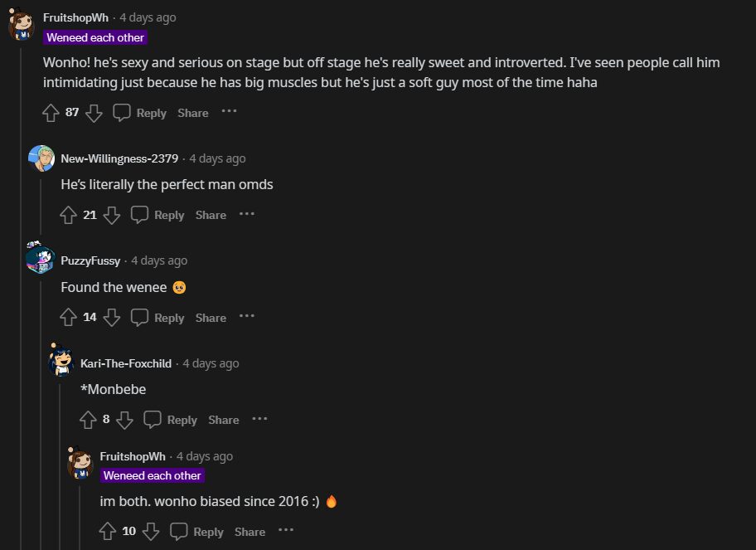Reply to New-Willingness-2379's comment
Image resolution: width=756 pixels, height=550 pixels.
tap(158, 215)
